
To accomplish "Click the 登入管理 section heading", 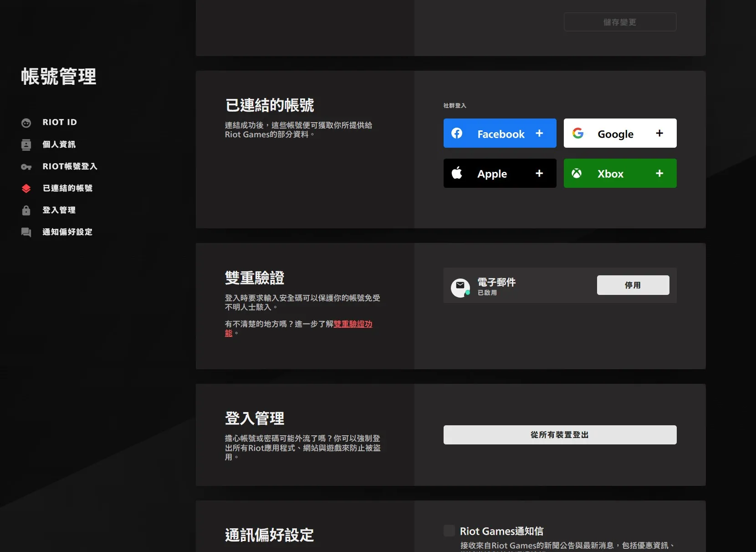I will tap(255, 418).
